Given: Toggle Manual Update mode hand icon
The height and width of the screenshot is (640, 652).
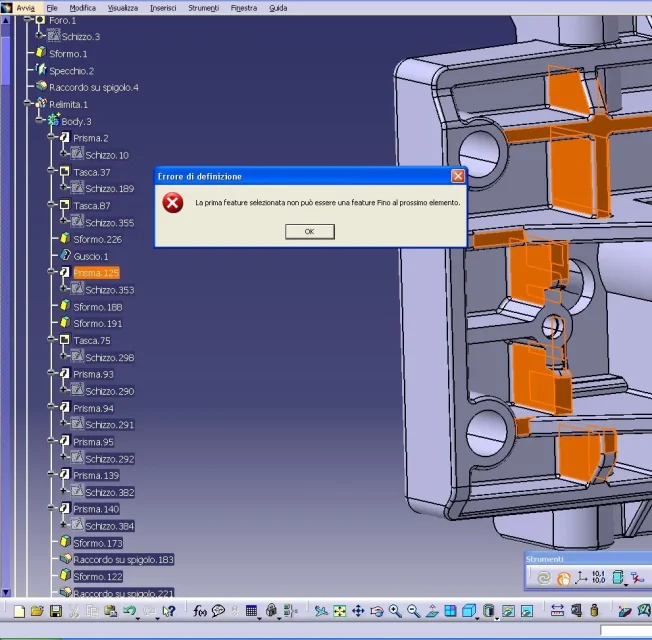Looking at the screenshot, I should [x=563, y=578].
